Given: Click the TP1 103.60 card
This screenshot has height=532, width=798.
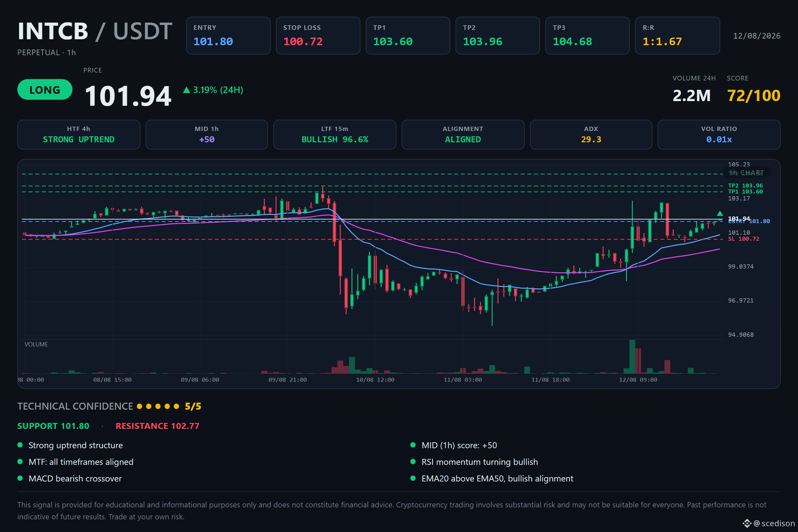Looking at the screenshot, I should [408, 36].
